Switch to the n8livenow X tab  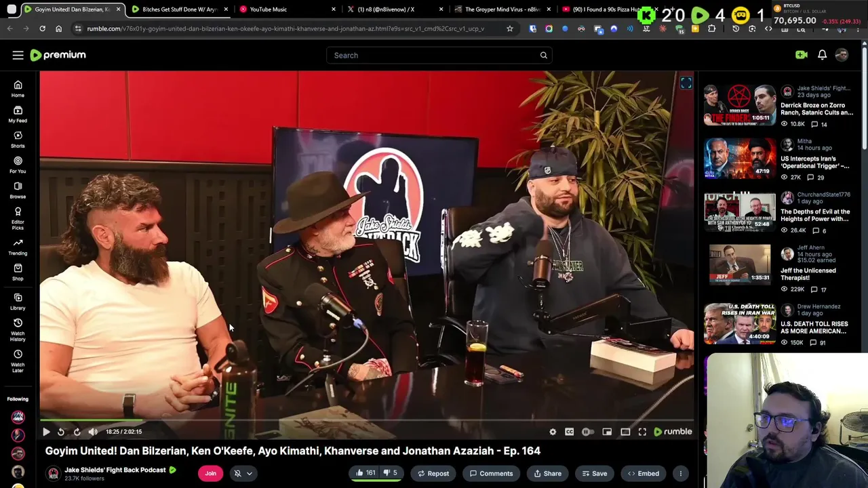(395, 9)
